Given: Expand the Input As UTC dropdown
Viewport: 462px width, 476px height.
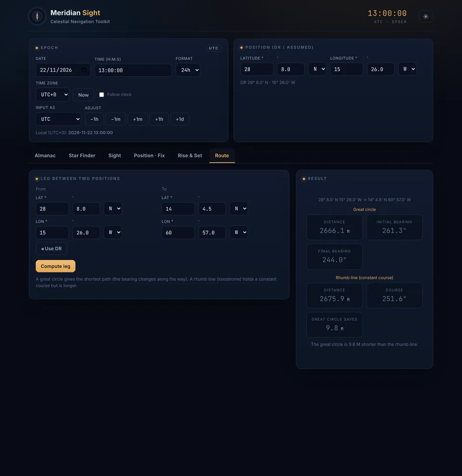Looking at the screenshot, I should point(58,119).
